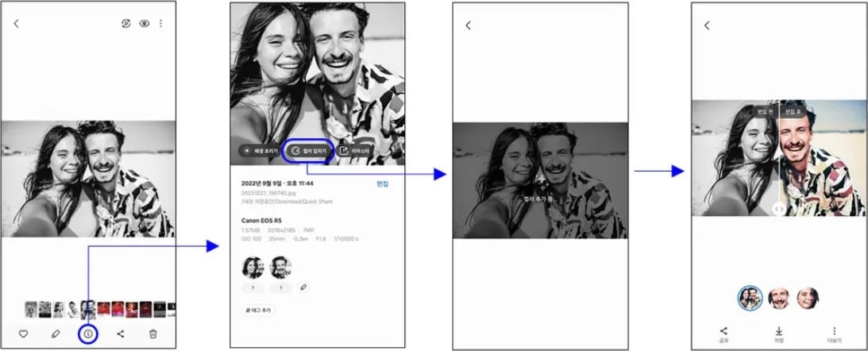Tap the heart favorite icon
This screenshot has width=868, height=351.
(x=23, y=334)
